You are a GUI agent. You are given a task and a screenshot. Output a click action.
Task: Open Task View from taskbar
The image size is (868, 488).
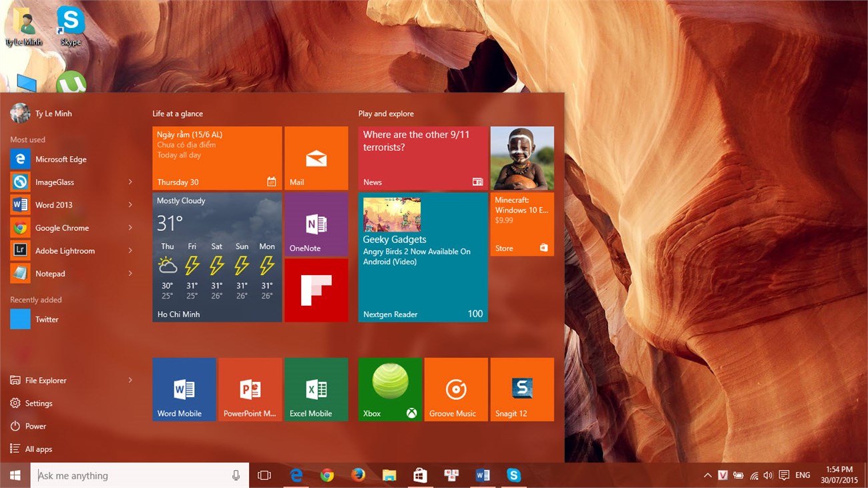pyautogui.click(x=264, y=475)
